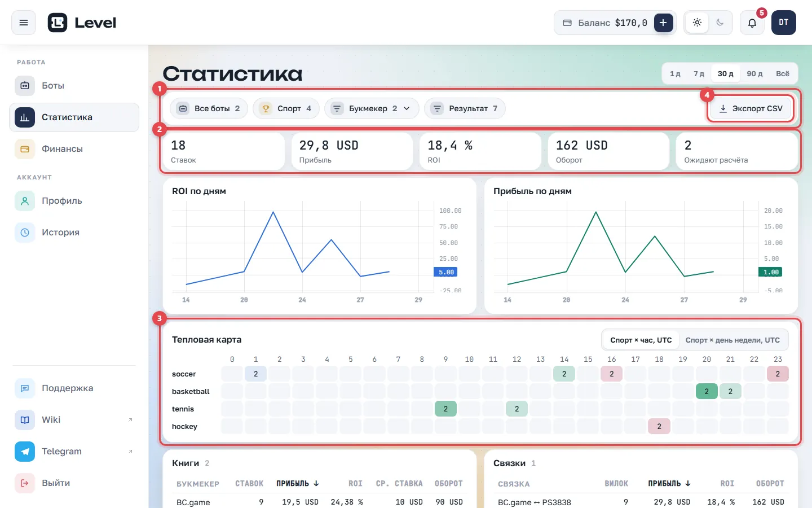Select the Всё period

(x=783, y=74)
